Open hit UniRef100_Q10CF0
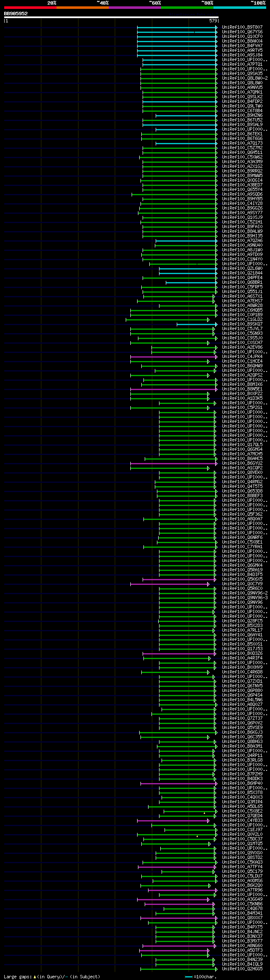270x980 pixels. coord(242,37)
